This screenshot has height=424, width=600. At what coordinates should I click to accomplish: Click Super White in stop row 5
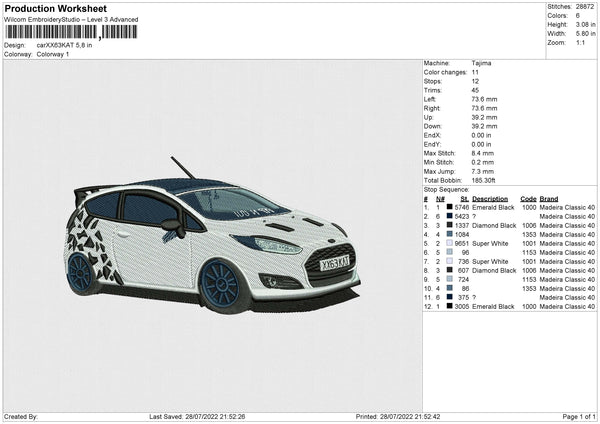coord(490,243)
